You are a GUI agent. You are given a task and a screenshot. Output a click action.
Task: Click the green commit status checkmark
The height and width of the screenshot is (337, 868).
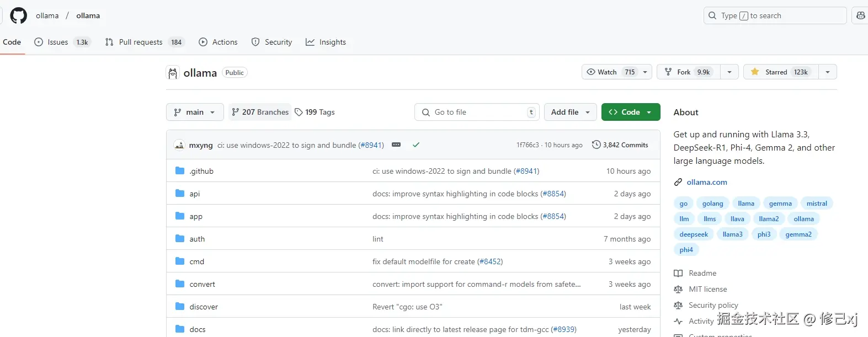click(416, 145)
